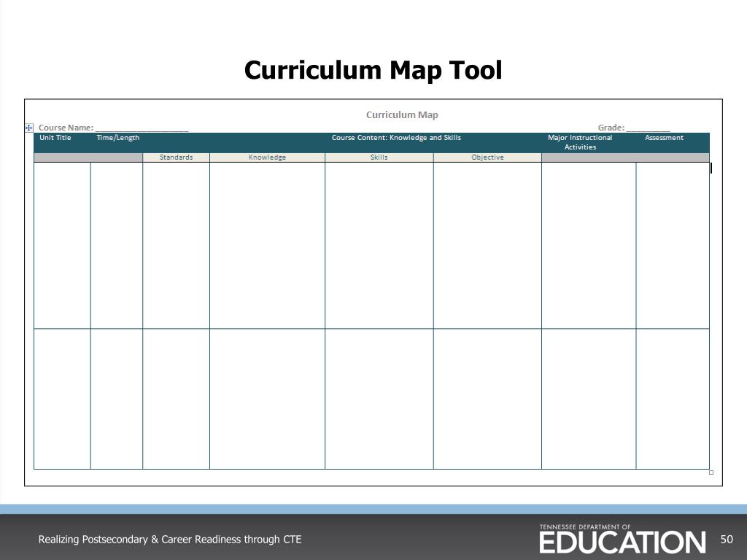Click the Course Content: Knowledge and Skills header
747x560 pixels.
(396, 138)
